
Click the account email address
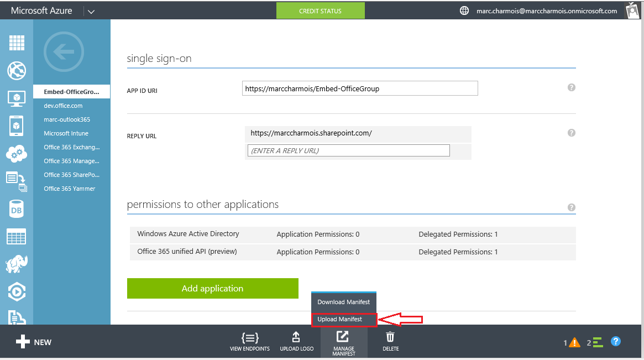point(547,11)
